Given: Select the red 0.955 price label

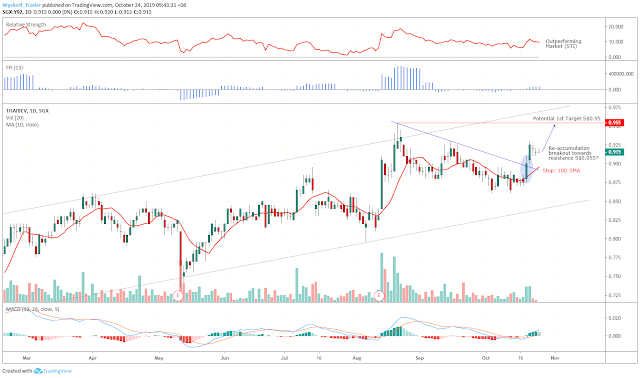Looking at the screenshot, I should pos(615,122).
